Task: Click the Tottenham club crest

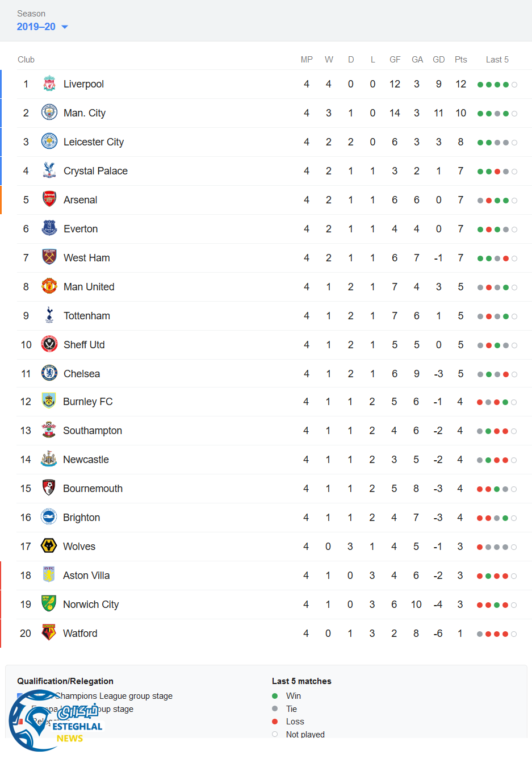Action: (49, 315)
